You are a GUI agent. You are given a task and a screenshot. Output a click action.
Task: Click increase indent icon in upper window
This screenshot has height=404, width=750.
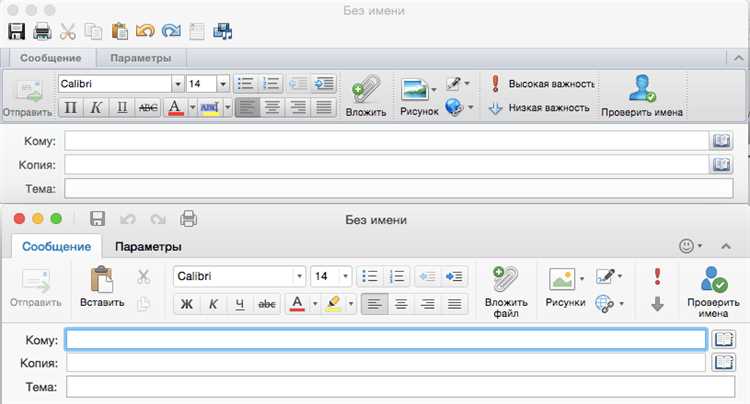click(324, 84)
